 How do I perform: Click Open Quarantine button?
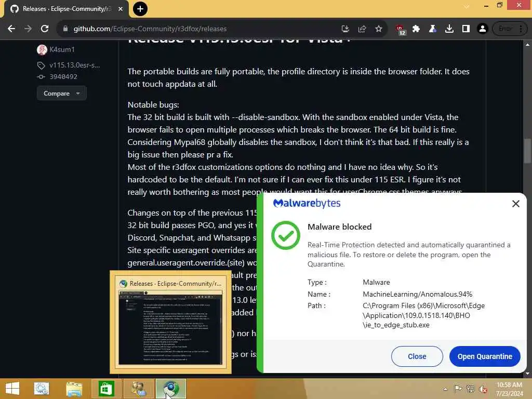point(485,356)
